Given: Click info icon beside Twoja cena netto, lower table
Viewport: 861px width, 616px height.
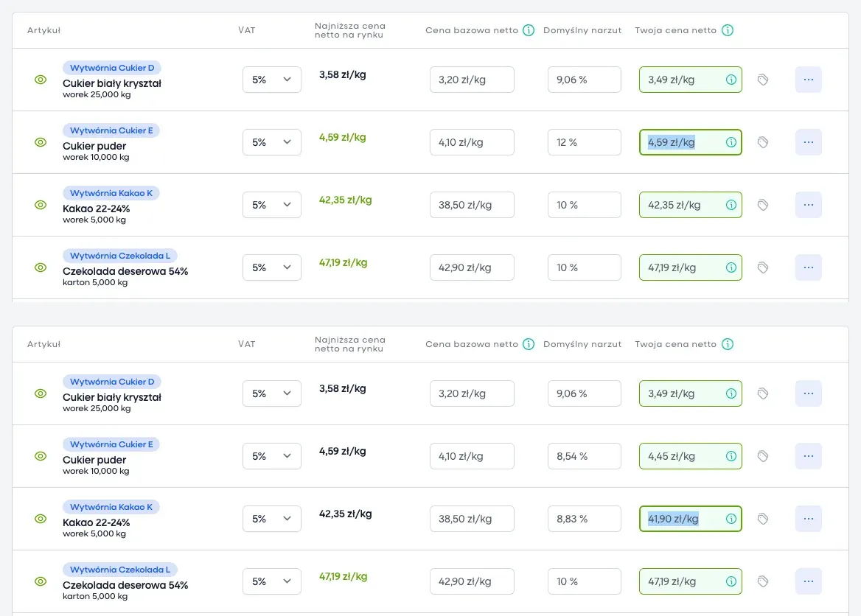Looking at the screenshot, I should point(727,344).
